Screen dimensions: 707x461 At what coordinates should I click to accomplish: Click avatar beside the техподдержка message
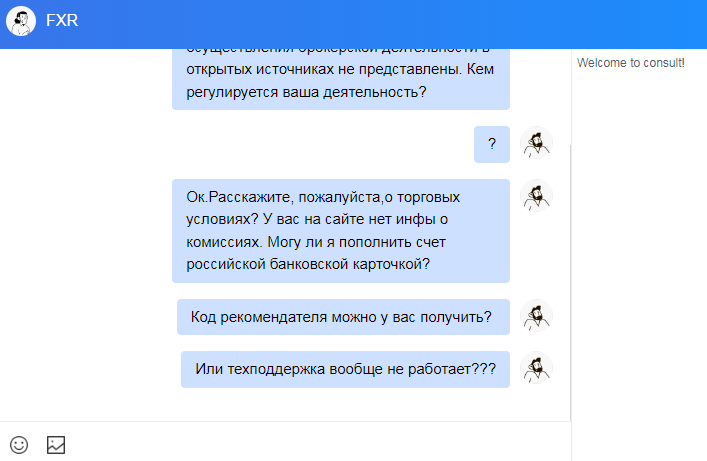(537, 369)
